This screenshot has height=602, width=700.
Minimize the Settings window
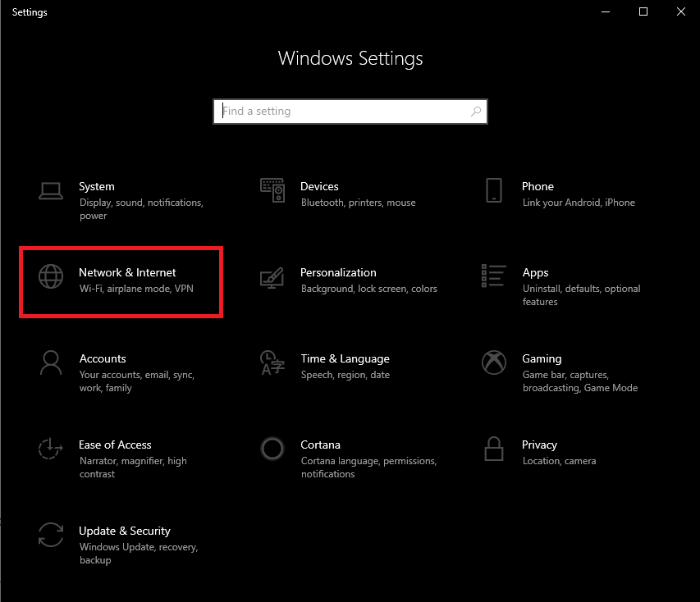point(606,11)
